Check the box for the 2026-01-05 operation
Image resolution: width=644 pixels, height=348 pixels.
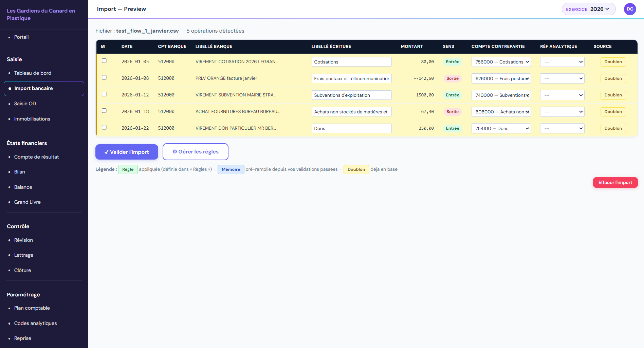click(104, 61)
